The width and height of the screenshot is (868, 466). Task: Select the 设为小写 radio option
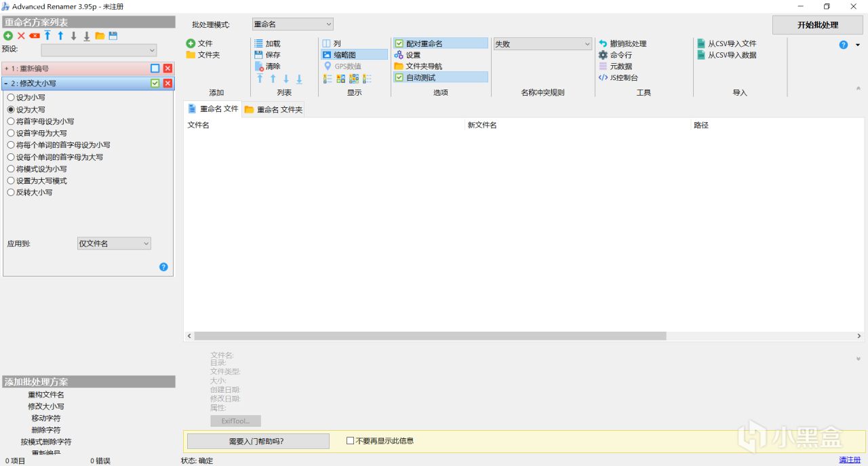pyautogui.click(x=26, y=98)
